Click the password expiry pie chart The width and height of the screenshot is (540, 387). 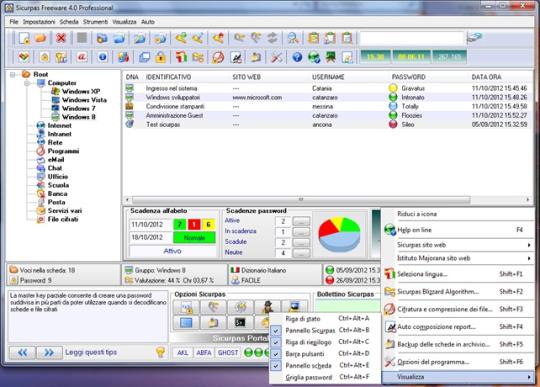tap(339, 234)
